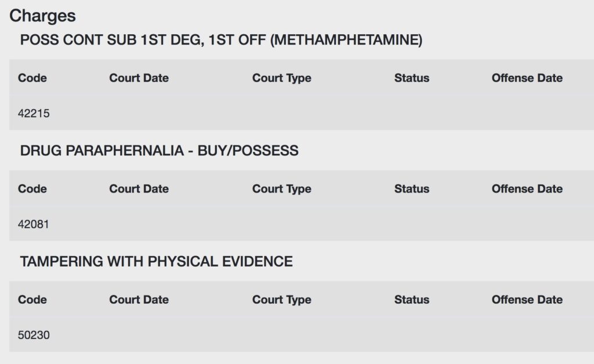Click Court Type header in methamphetamine table
This screenshot has width=594, height=364.
(x=282, y=78)
